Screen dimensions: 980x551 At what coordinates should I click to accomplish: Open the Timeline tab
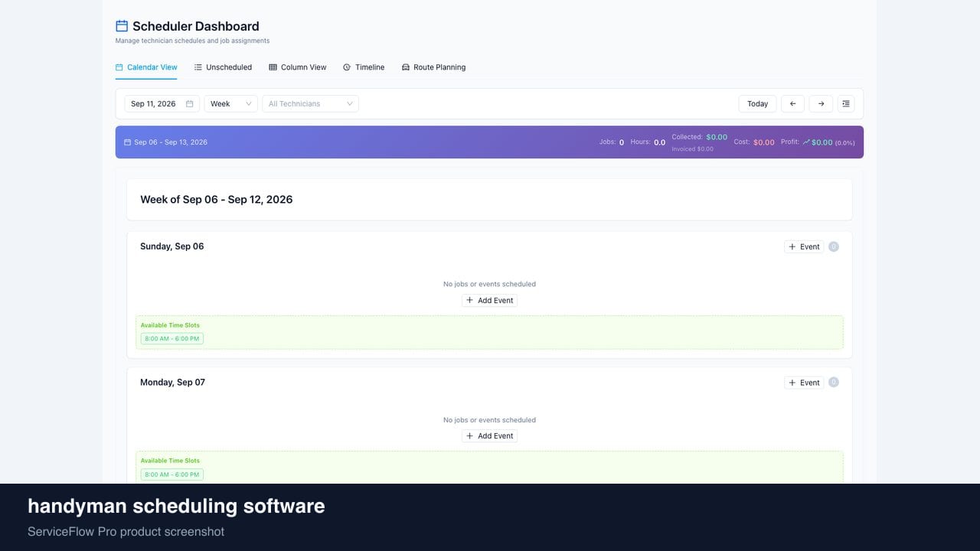click(364, 67)
